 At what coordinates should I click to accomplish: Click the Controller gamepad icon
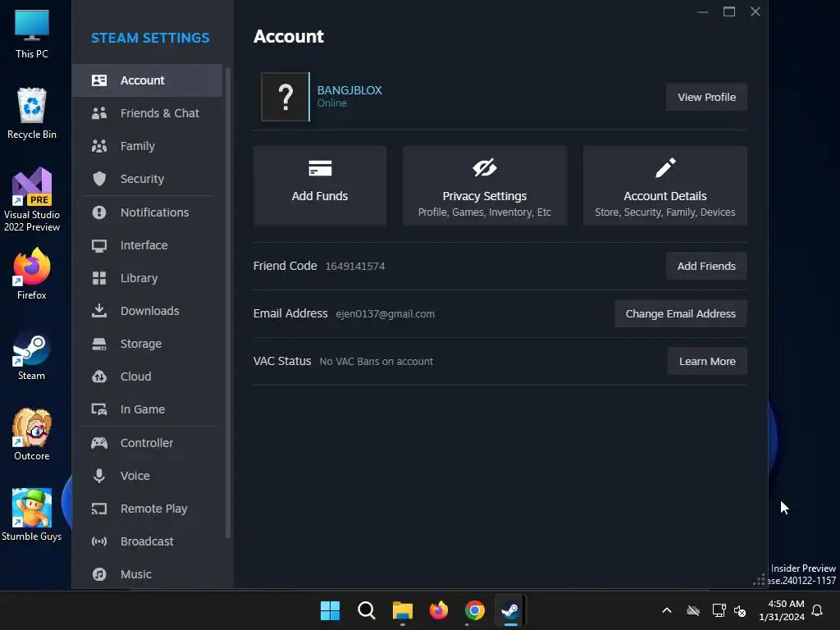[99, 443]
